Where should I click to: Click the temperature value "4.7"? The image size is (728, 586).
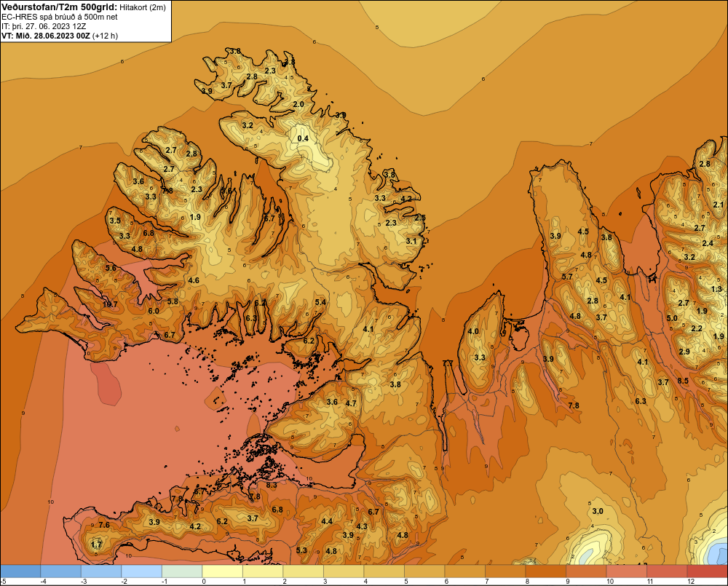pyautogui.click(x=351, y=403)
